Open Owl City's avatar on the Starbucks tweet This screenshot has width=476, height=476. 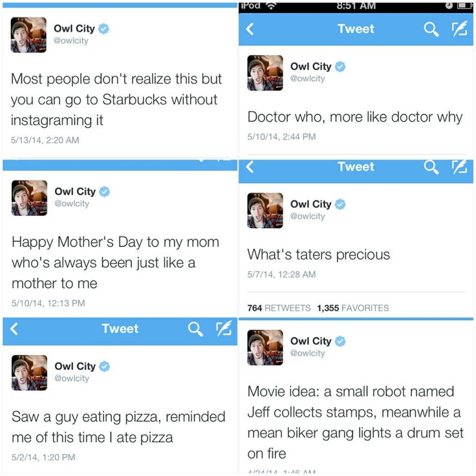tap(28, 35)
